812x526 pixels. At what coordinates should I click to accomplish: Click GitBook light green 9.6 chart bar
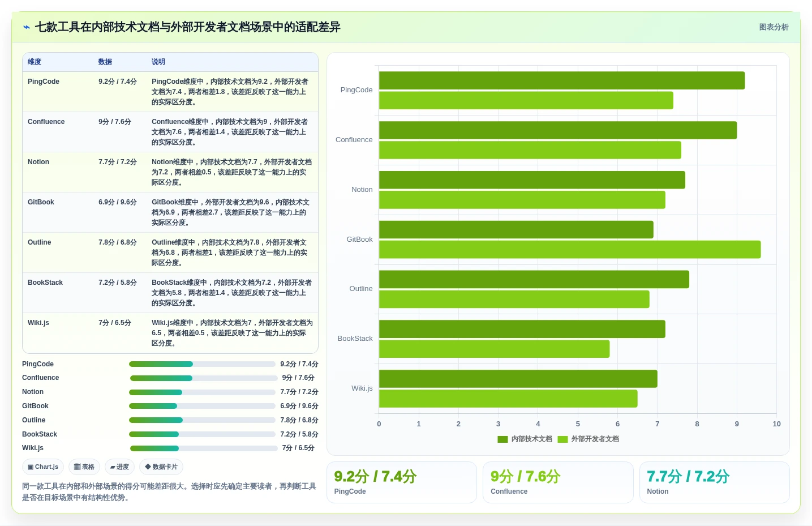pos(570,250)
